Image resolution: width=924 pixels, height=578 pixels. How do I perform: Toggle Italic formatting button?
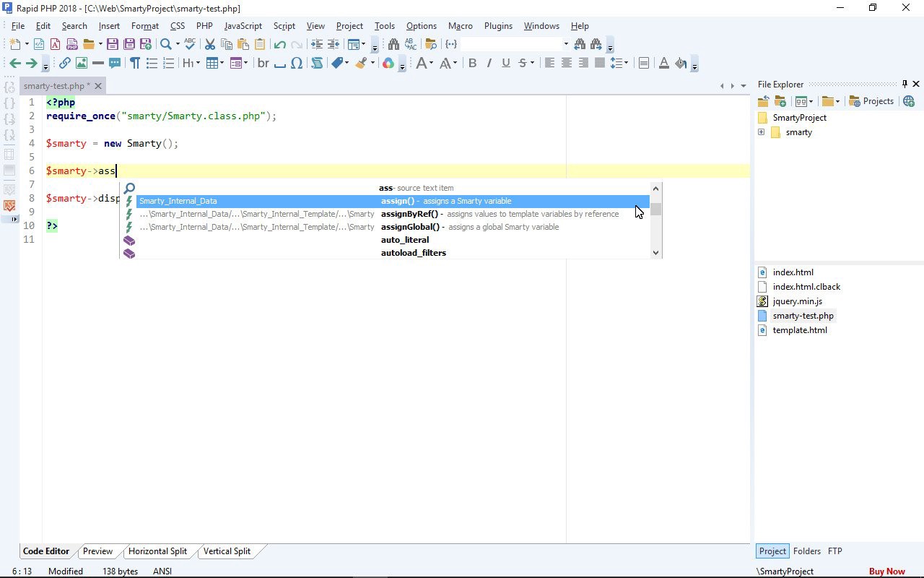[489, 64]
